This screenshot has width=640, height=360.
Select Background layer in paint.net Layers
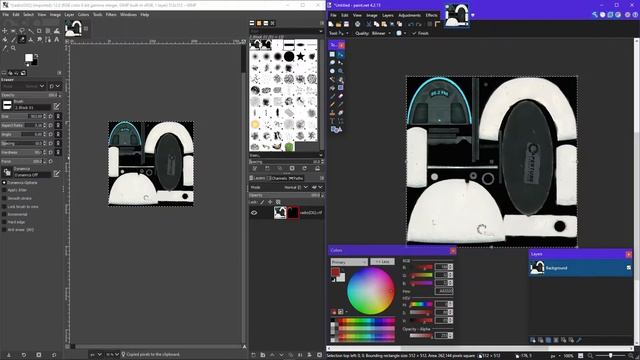tap(580, 268)
